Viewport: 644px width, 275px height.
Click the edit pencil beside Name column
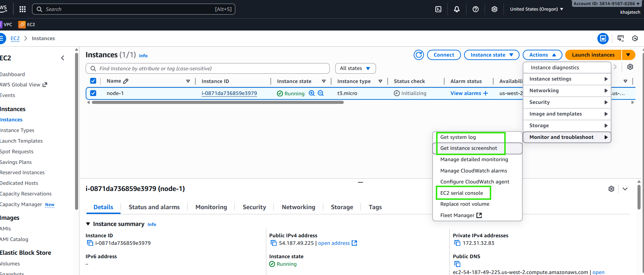click(x=126, y=81)
